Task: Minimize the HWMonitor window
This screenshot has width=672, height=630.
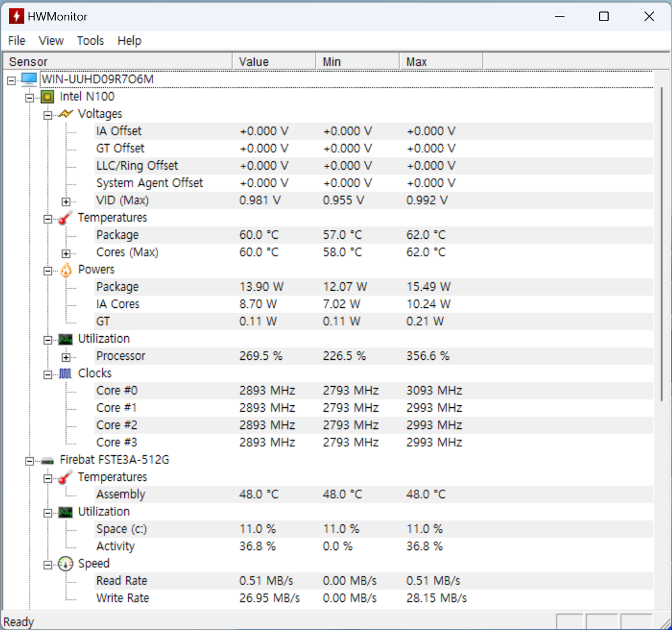Action: pos(560,16)
